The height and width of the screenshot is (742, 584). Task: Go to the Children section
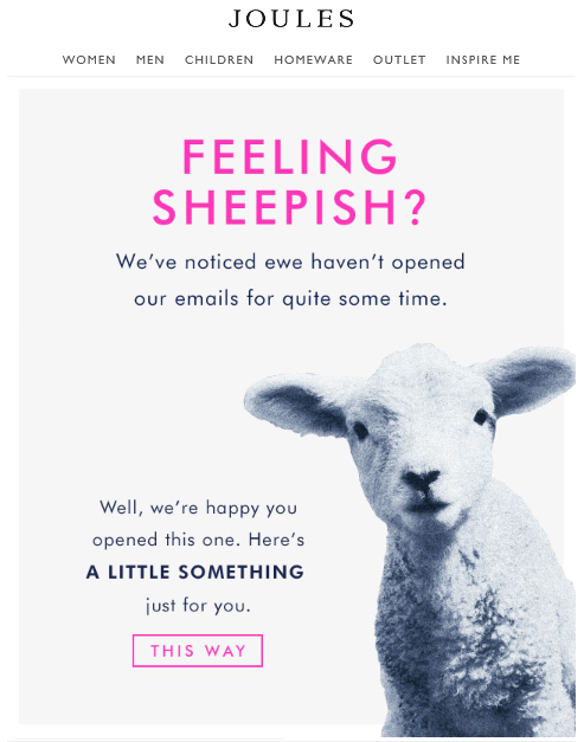pyautogui.click(x=219, y=60)
